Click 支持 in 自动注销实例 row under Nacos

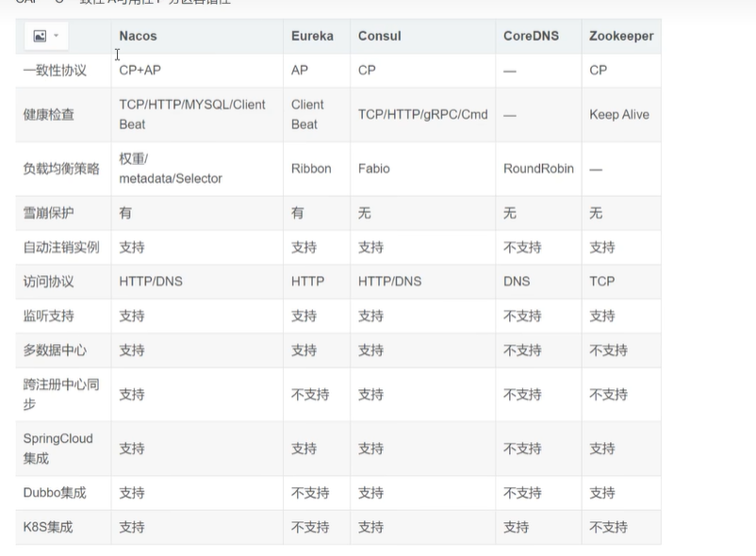pyautogui.click(x=132, y=247)
